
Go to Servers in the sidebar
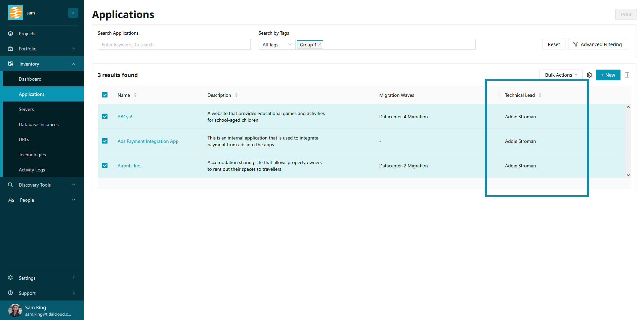(x=26, y=109)
